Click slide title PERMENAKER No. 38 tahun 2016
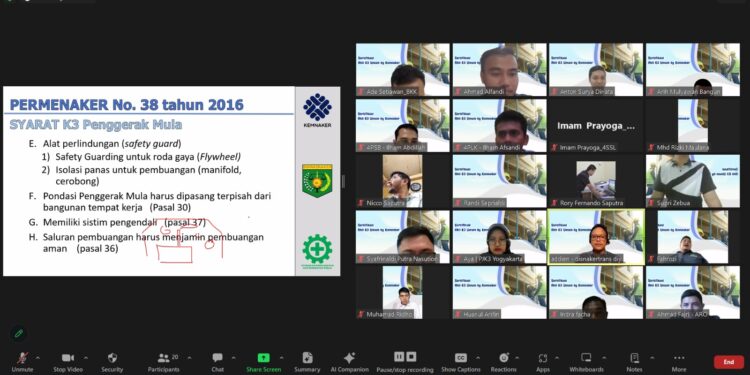This screenshot has height=375, width=750. coord(127,105)
